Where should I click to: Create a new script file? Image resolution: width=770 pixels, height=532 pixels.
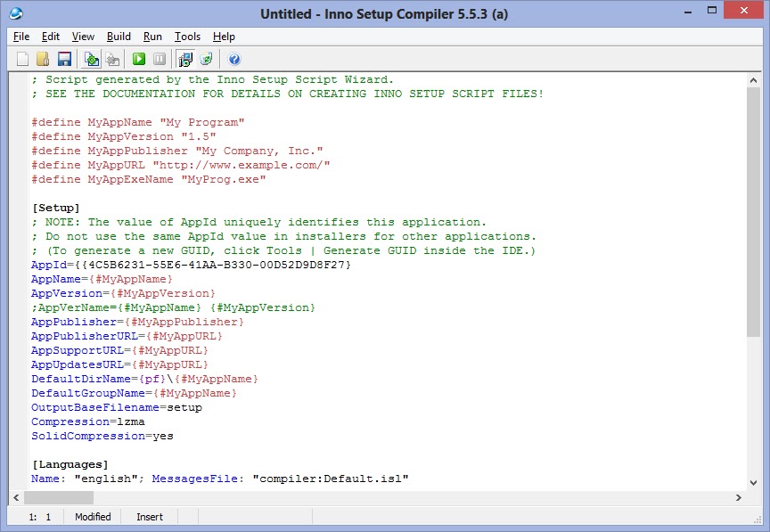(23, 59)
